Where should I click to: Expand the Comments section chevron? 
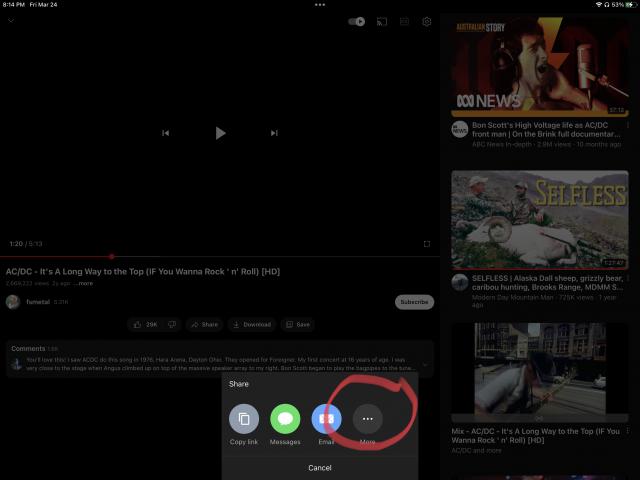coord(425,364)
